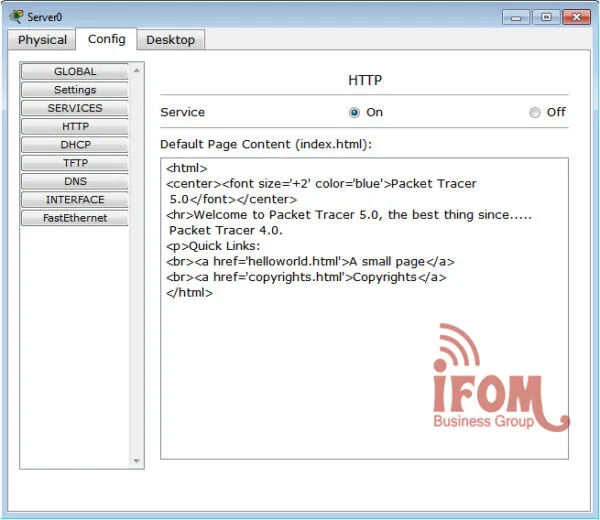Maximize the Server0 window
This screenshot has width=600, height=520.
click(545, 17)
